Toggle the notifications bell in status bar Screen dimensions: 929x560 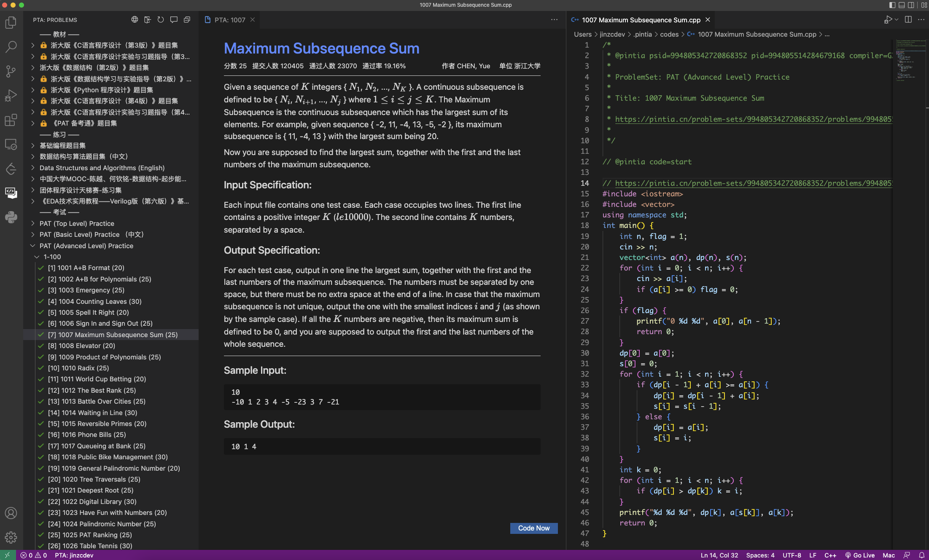click(921, 555)
